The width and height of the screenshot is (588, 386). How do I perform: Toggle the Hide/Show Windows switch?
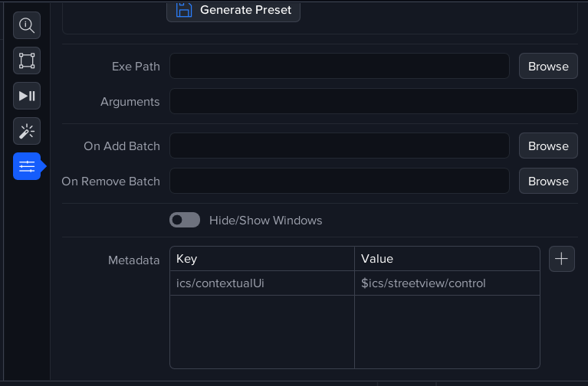coord(185,221)
